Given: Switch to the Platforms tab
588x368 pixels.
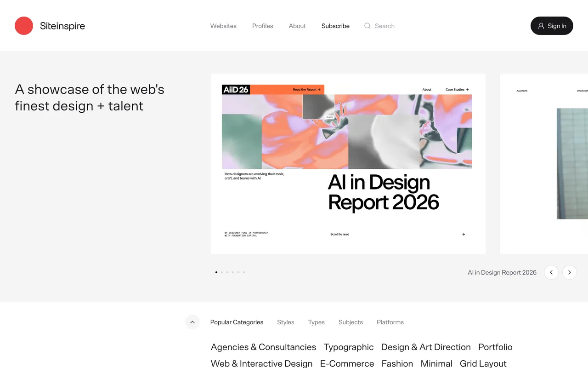Looking at the screenshot, I should (x=390, y=322).
